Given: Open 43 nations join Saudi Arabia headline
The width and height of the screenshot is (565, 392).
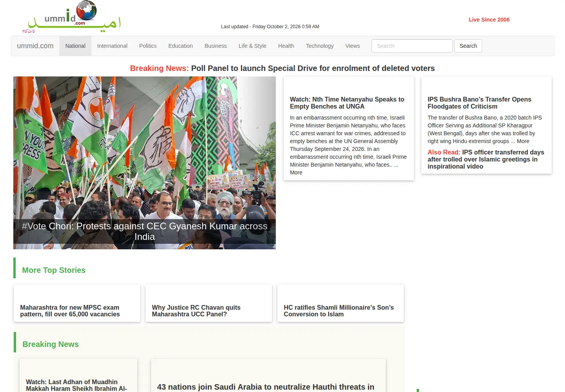Looking at the screenshot, I should (266, 387).
